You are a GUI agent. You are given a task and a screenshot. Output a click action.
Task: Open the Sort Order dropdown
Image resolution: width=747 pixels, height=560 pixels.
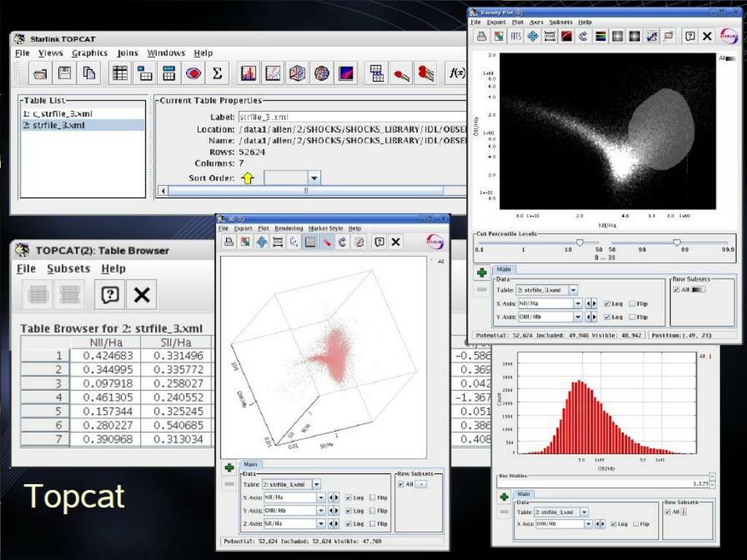coord(314,178)
